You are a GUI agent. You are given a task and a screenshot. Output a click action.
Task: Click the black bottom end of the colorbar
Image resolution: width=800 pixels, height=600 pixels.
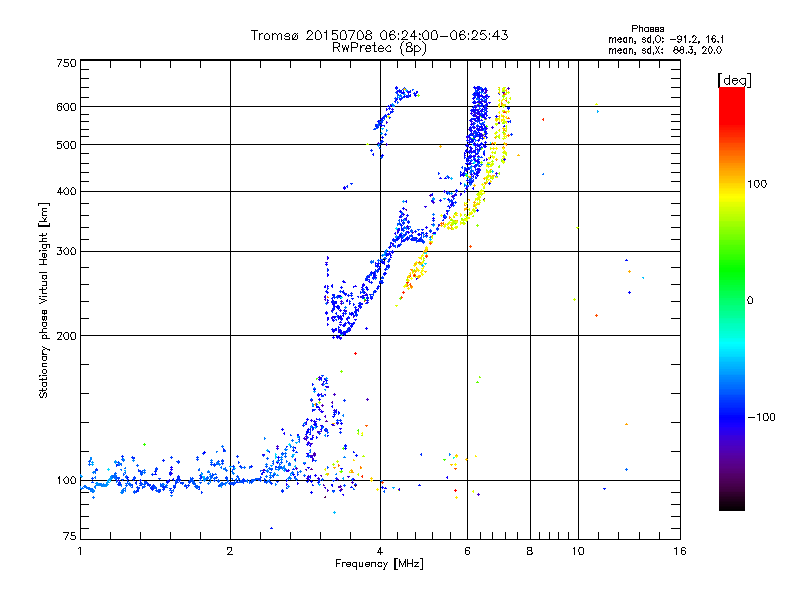point(732,506)
